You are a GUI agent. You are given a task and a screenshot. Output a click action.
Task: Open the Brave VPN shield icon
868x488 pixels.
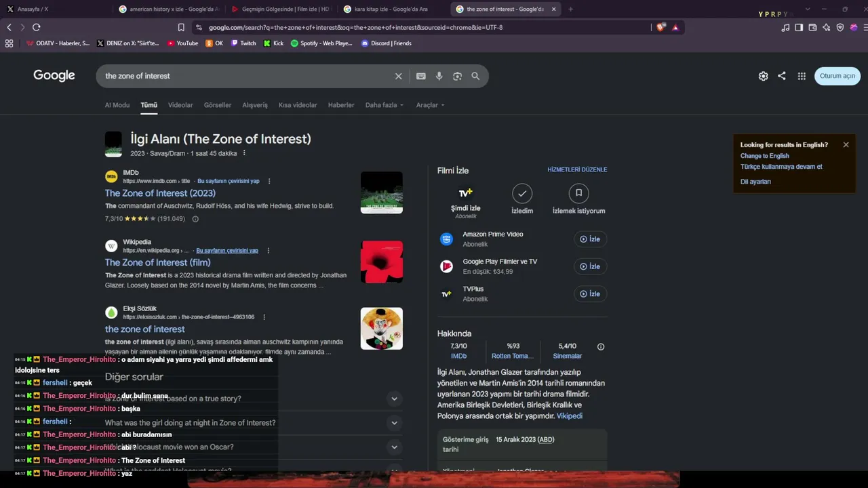pos(840,27)
